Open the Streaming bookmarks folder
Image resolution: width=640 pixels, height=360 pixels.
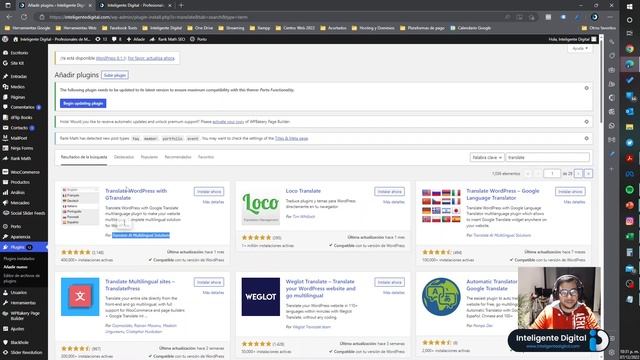[231, 28]
